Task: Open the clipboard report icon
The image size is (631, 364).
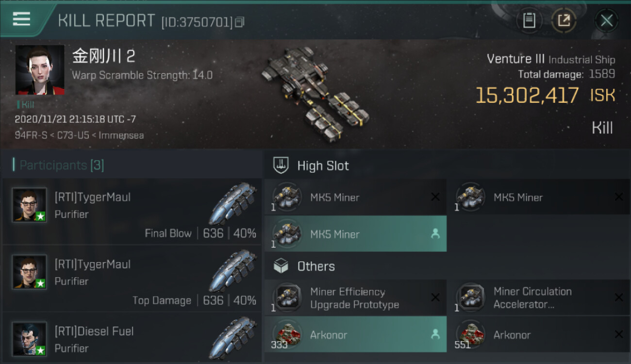Action: pos(529,21)
